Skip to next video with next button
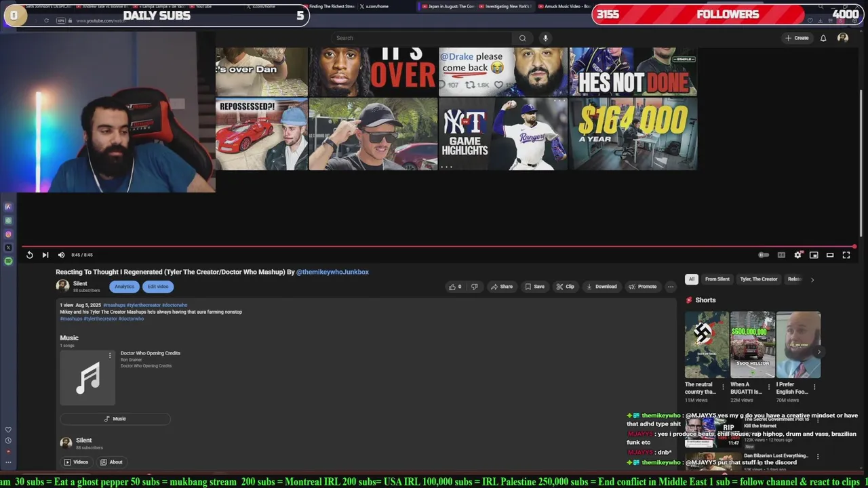 [x=45, y=255]
